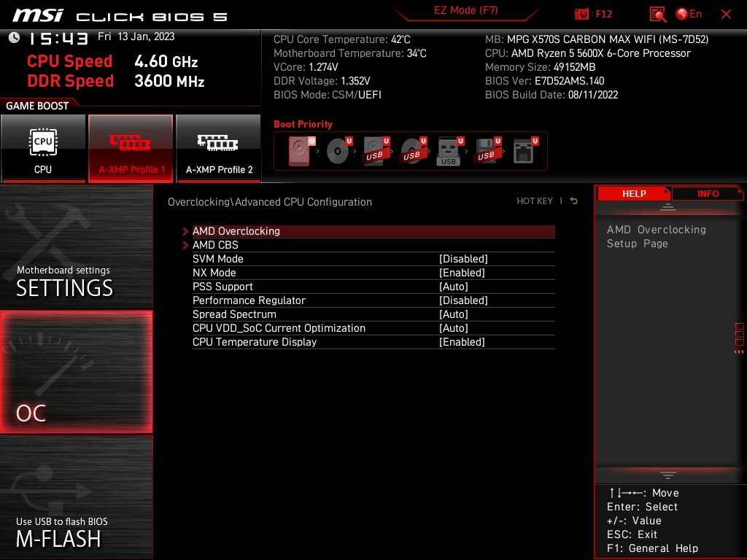The width and height of the screenshot is (747, 560).
Task: Click the Overclocking\Advanced CPU Configuration breadcrumb
Action: pyautogui.click(x=270, y=202)
